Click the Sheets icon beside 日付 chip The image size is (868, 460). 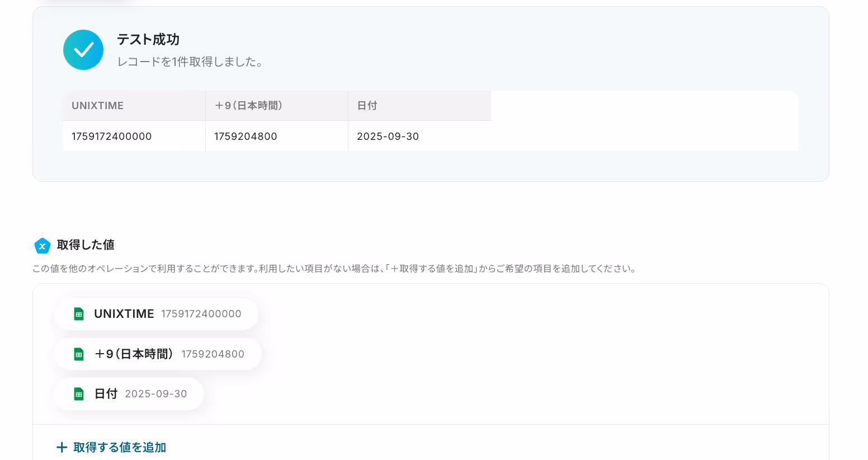[x=79, y=394]
